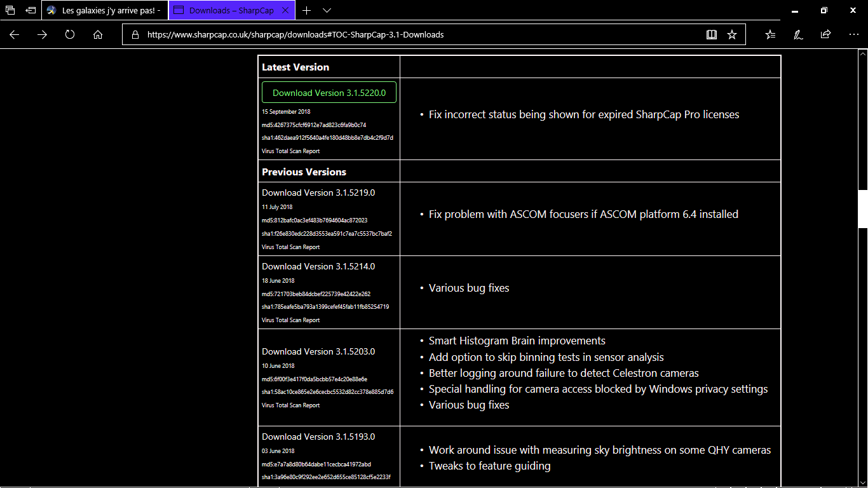
Task: Click the 03 June 2018 date
Action: 278,451
